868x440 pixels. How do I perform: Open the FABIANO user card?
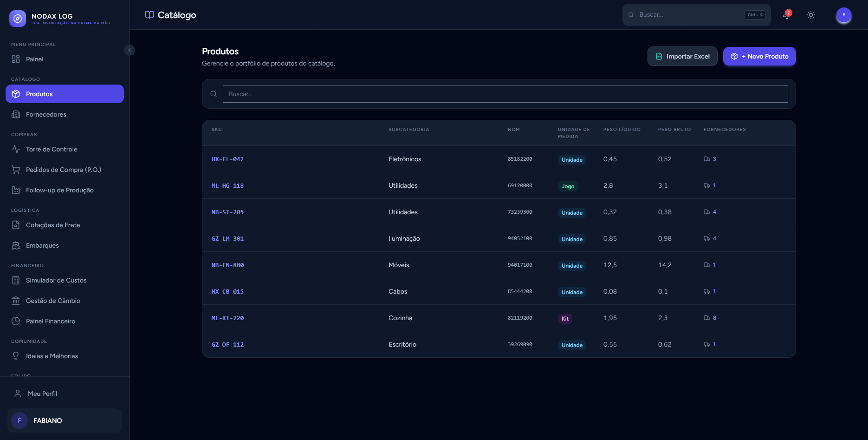65,420
